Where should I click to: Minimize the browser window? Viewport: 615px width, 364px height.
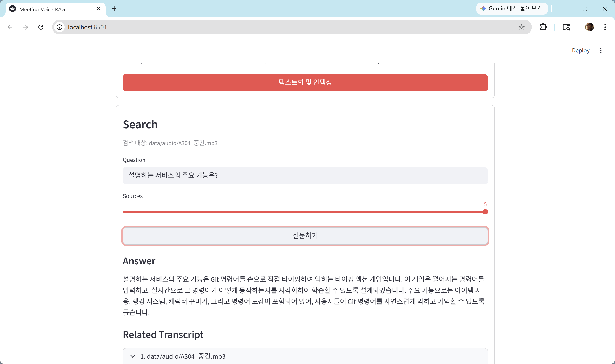(565, 9)
